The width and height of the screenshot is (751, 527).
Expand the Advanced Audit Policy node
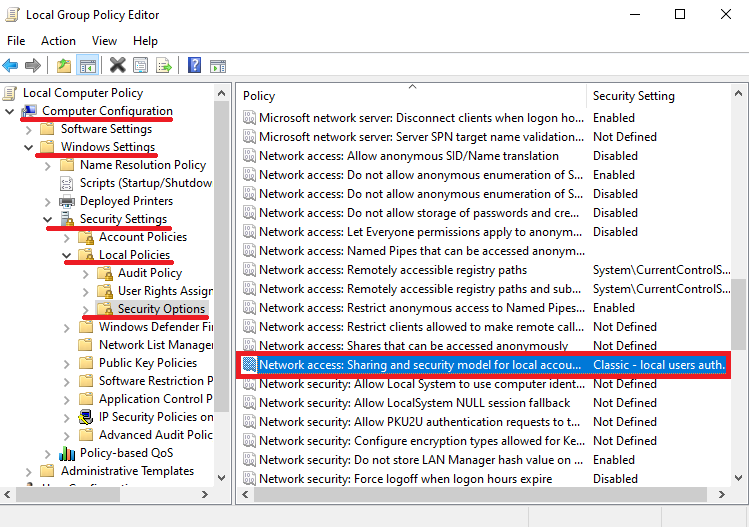pyautogui.click(x=67, y=435)
